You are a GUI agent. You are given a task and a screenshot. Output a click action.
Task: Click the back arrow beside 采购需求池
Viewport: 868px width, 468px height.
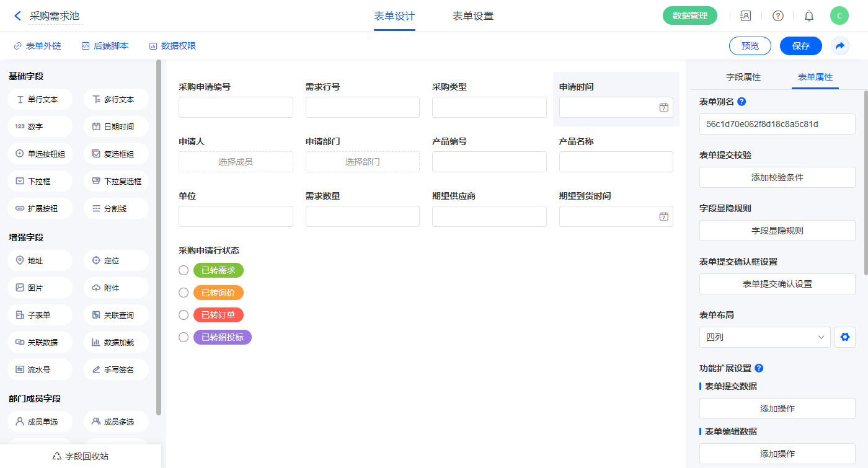[17, 16]
